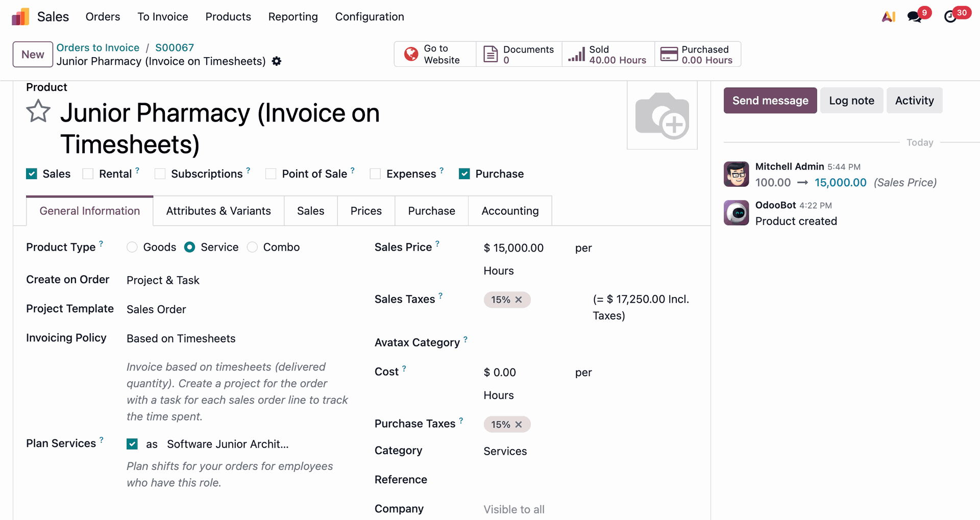980x520 pixels.
Task: Open the Category dropdown showing Services
Action: click(x=505, y=451)
